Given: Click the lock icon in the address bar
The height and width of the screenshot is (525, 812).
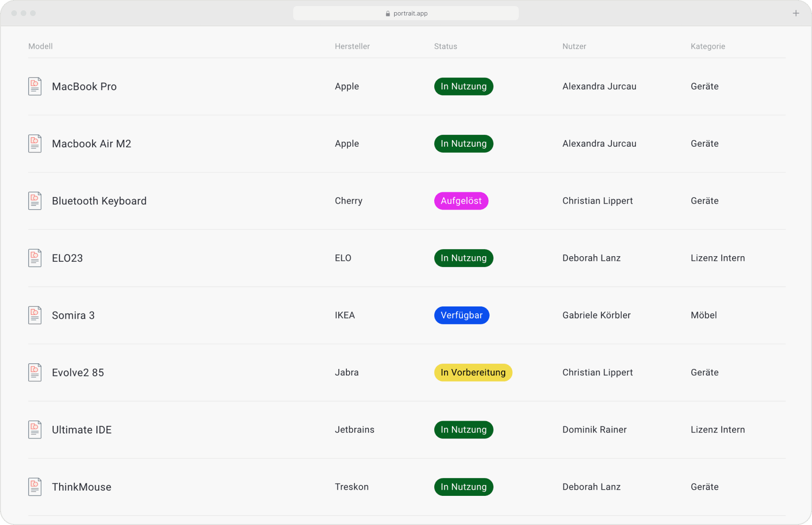Looking at the screenshot, I should 388,13.
